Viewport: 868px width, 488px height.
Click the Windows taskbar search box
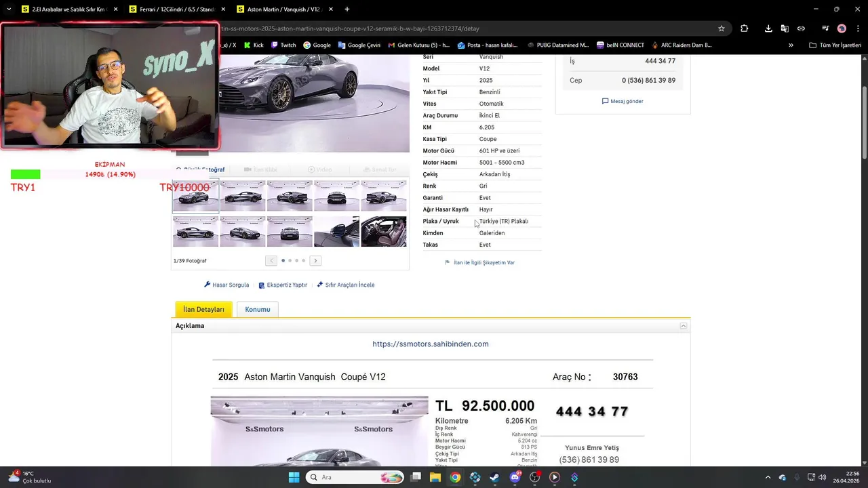[x=355, y=477]
